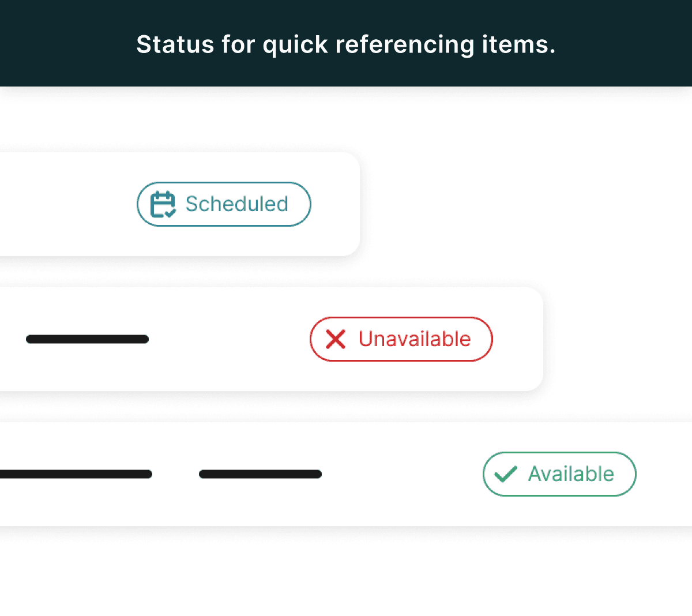Click the word "Available" in the green badge
Screen dimensions: 692x616
click(x=571, y=474)
